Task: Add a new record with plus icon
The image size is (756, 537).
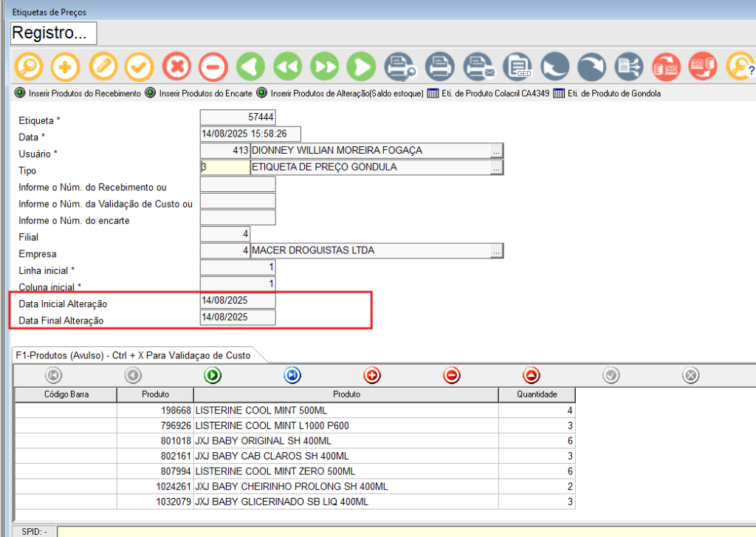Action: pyautogui.click(x=65, y=66)
